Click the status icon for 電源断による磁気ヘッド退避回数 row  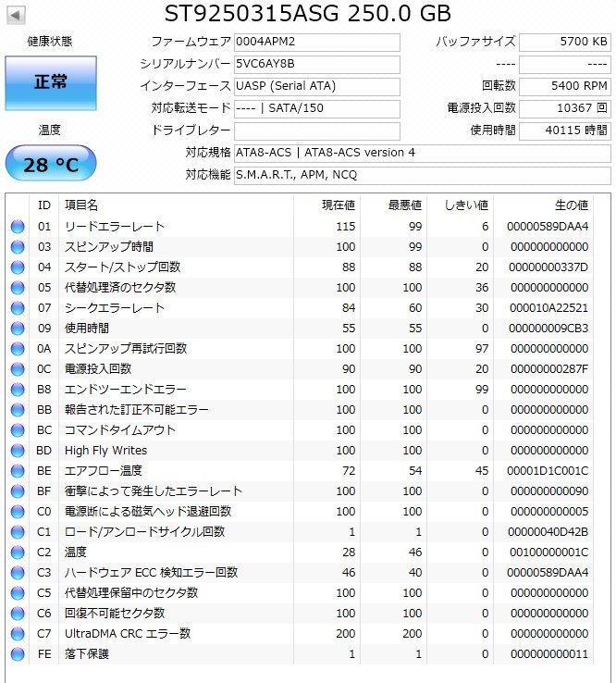pos(18,512)
